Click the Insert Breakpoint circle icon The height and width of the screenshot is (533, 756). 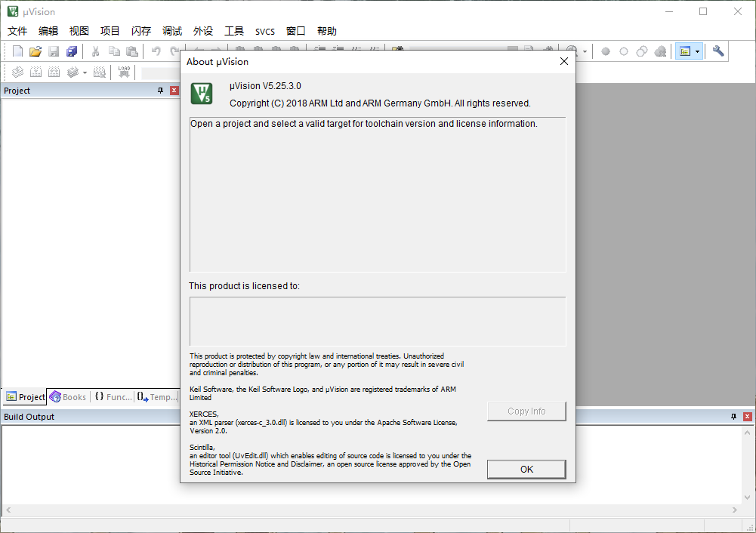click(x=606, y=51)
